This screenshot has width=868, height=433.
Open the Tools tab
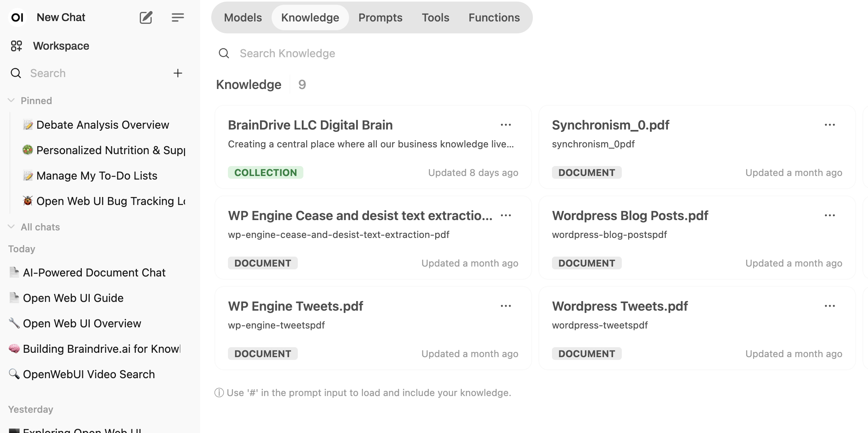click(435, 17)
